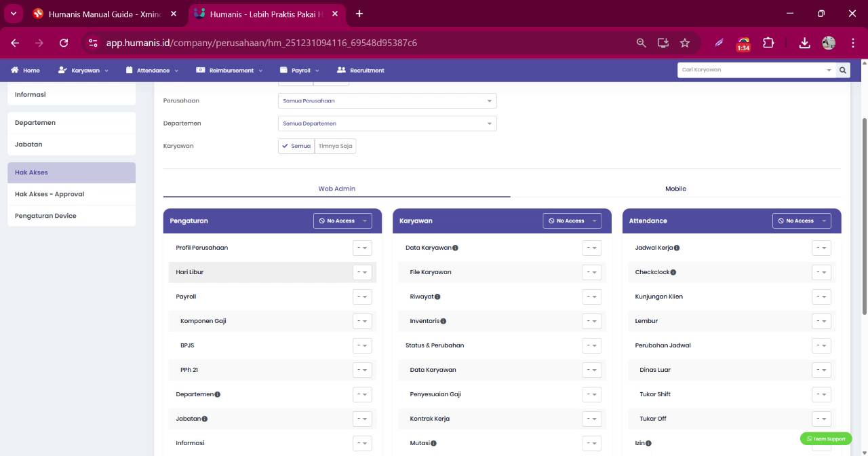Viewport: 868px width, 456px height.
Task: Click the info icon beside Mutasi
Action: point(433,443)
